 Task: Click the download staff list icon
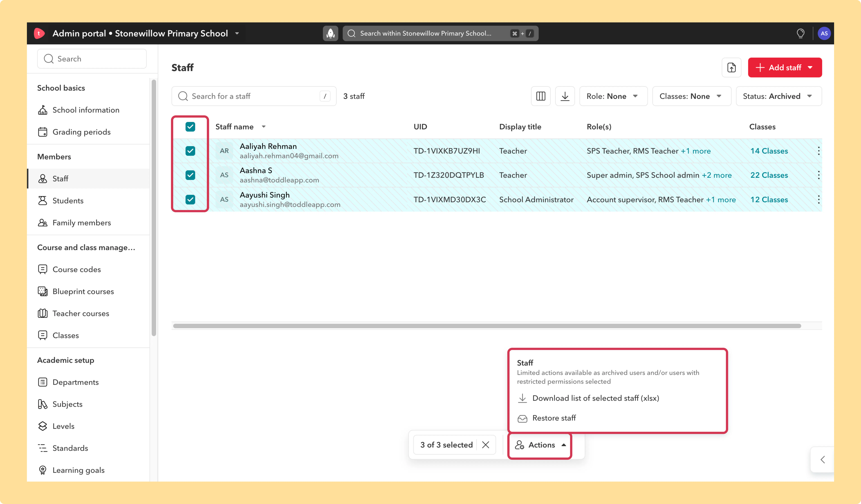(565, 96)
